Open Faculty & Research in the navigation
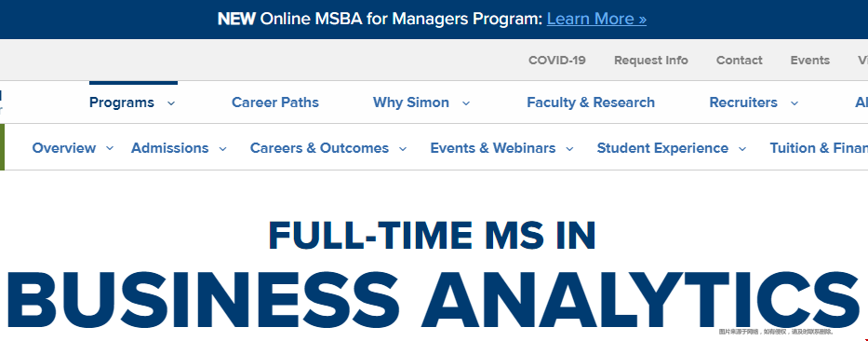The width and height of the screenshot is (868, 341). [591, 102]
